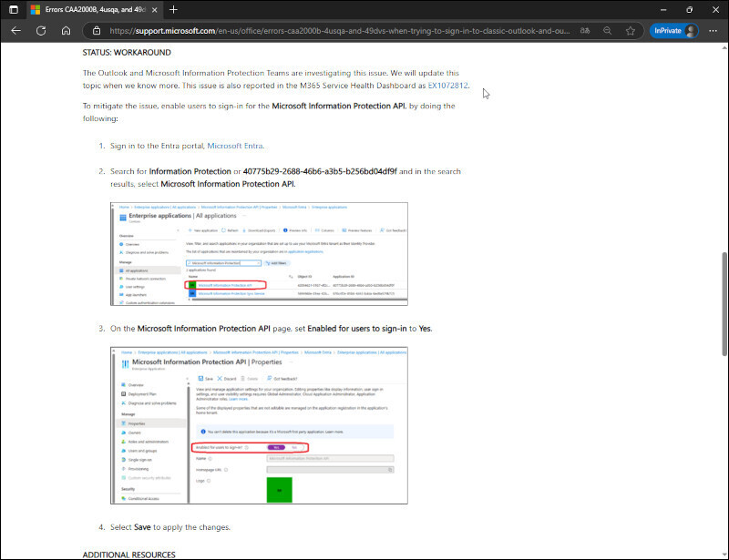Minimize the browser window
The height and width of the screenshot is (560, 729).
point(663,10)
